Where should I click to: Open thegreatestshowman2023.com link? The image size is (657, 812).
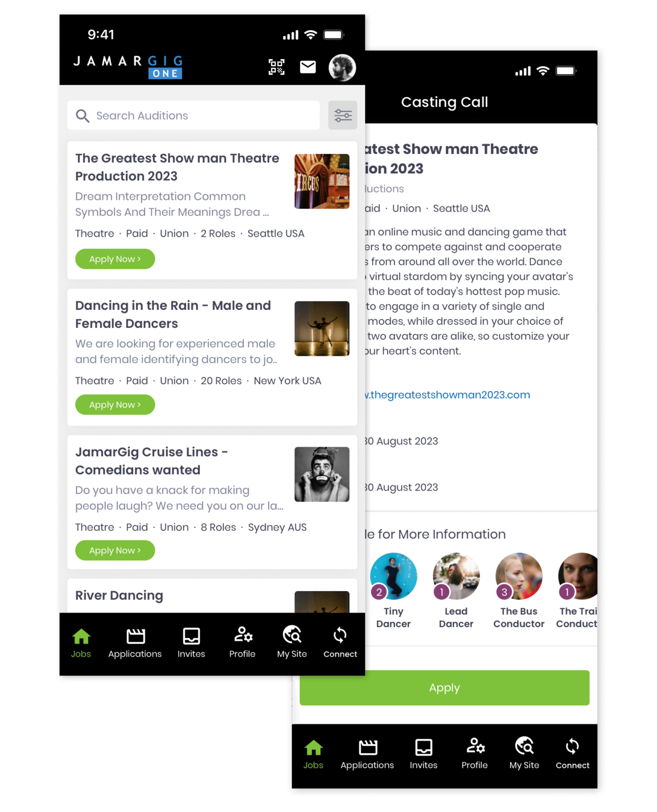448,395
